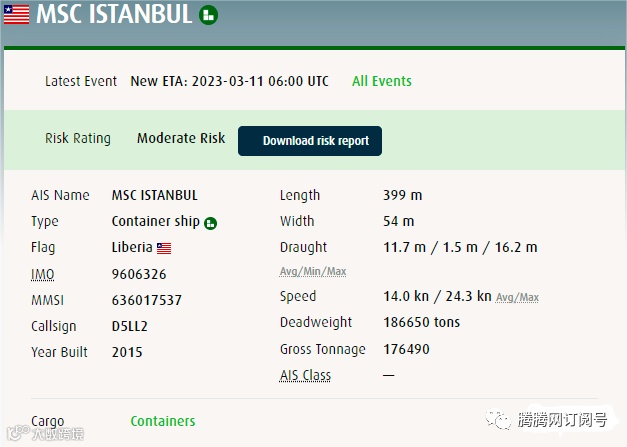
Task: Open the Containers cargo link
Action: click(x=163, y=421)
